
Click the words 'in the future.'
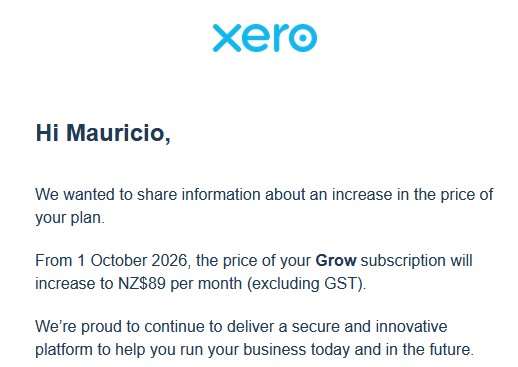pos(430,349)
